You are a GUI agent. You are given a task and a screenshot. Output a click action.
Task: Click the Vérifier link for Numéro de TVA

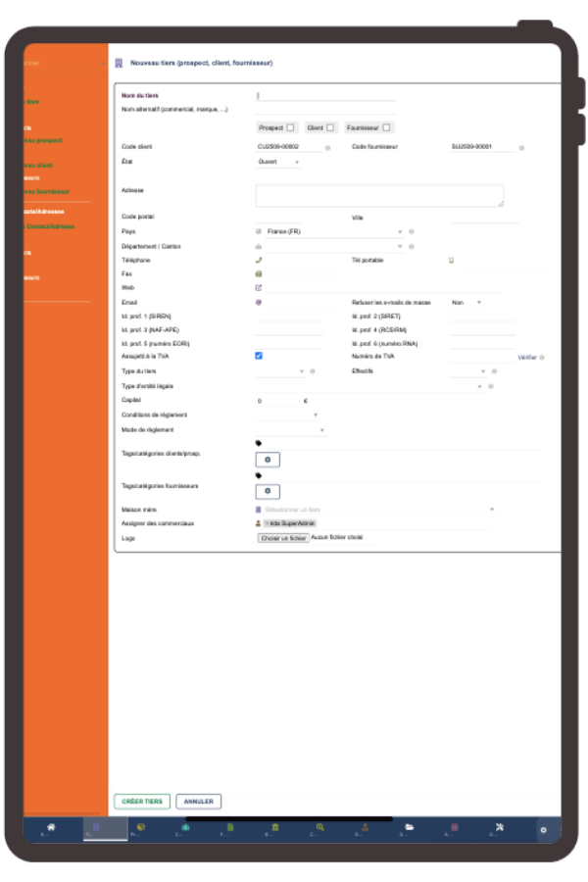(x=527, y=358)
